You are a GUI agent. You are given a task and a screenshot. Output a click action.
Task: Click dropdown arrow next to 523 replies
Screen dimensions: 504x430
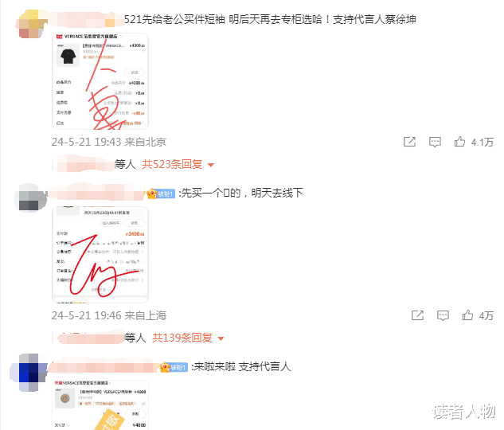tap(211, 165)
